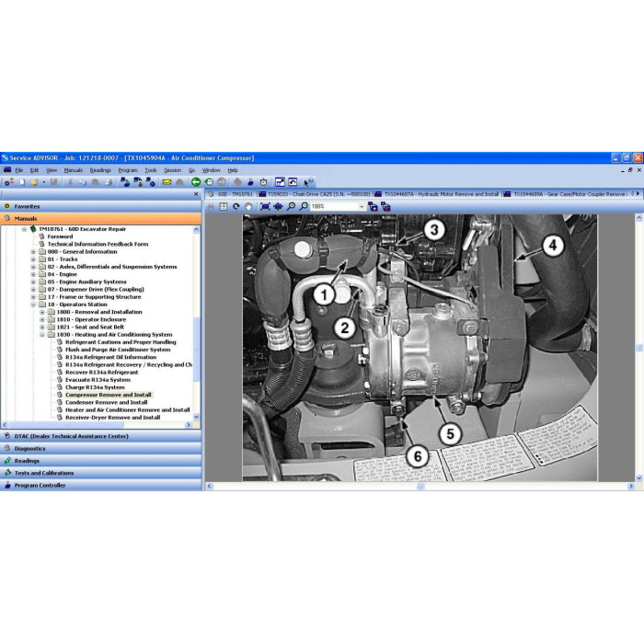644x644 pixels.
Task: Click the chart graph toolbar icon
Action: coord(280,182)
